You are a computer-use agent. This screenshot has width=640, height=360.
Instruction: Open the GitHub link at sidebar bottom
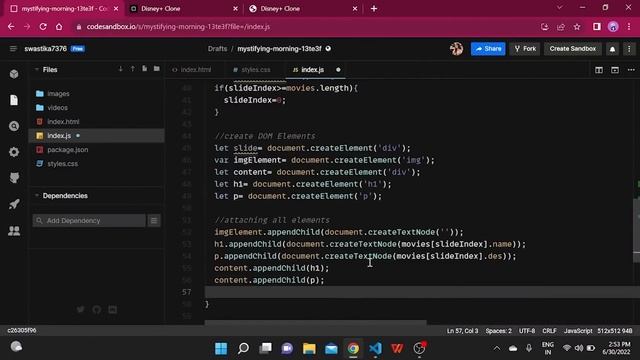pos(97,309)
